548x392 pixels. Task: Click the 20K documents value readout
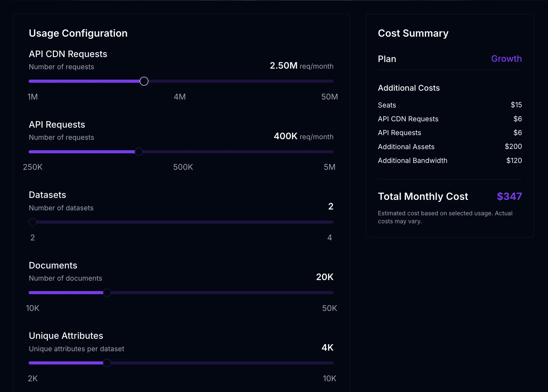[x=324, y=277]
